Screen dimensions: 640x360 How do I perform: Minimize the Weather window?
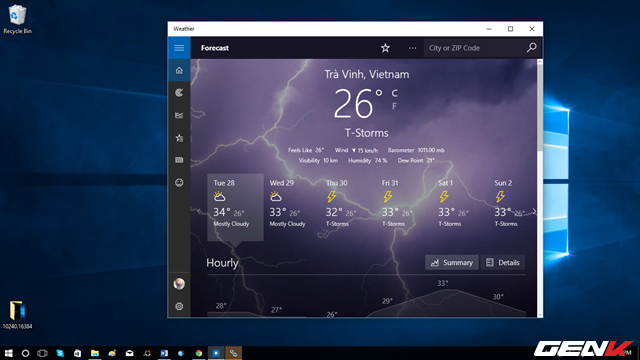pos(489,29)
